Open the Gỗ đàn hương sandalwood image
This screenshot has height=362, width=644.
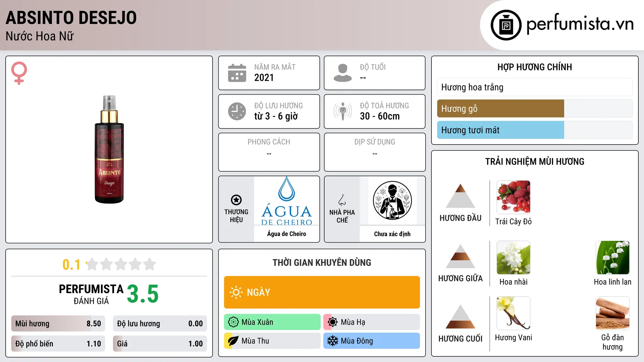tap(613, 313)
